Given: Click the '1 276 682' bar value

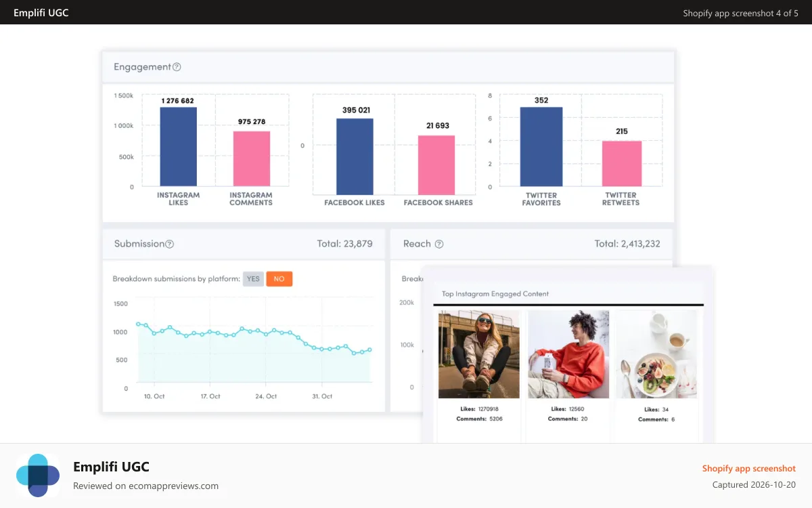Looking at the screenshot, I should [178, 101].
